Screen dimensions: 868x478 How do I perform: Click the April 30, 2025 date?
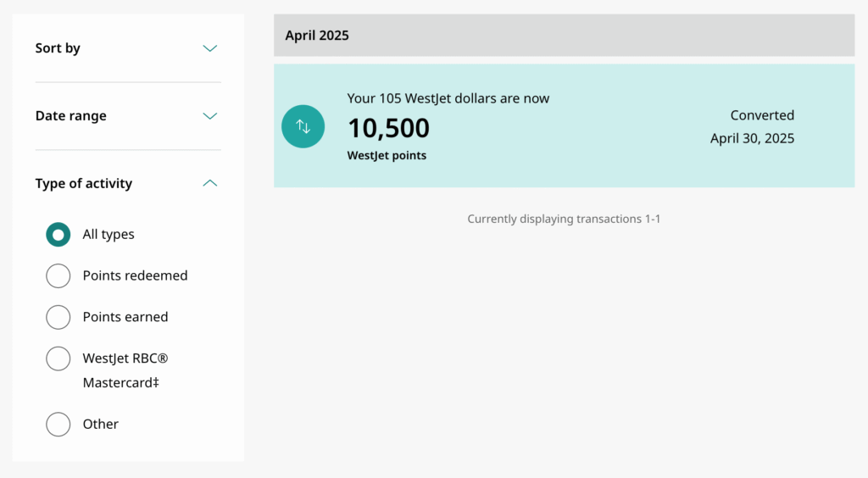(x=752, y=138)
